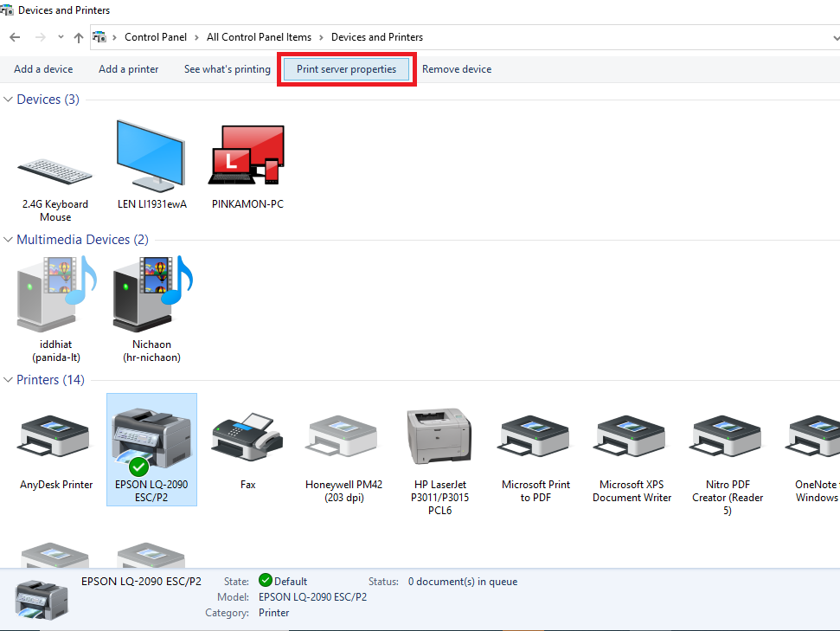Collapse the Devices (3) group
This screenshot has width=840, height=631.
(9, 100)
